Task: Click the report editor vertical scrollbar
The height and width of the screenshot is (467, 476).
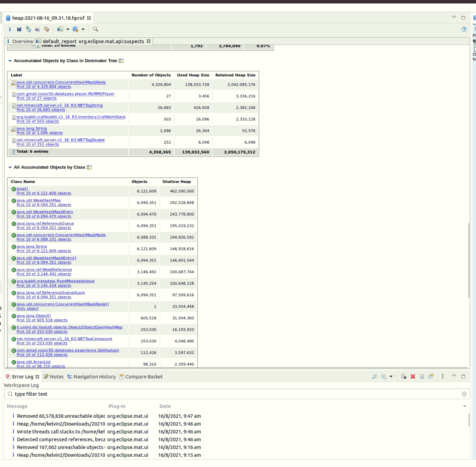Action: pyautogui.click(x=469, y=260)
